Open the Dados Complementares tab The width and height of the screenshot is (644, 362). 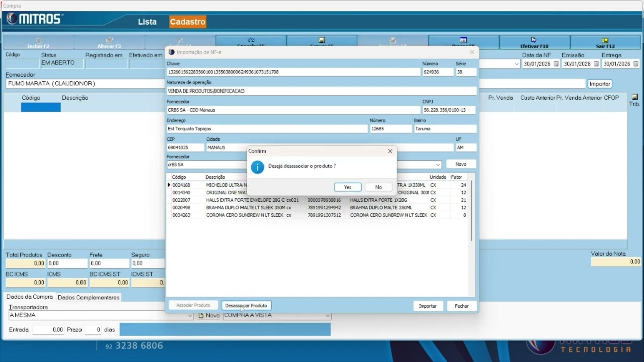click(x=89, y=297)
